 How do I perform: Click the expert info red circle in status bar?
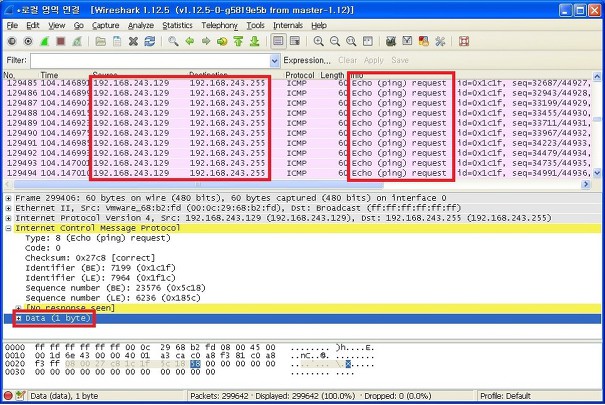click(8, 395)
